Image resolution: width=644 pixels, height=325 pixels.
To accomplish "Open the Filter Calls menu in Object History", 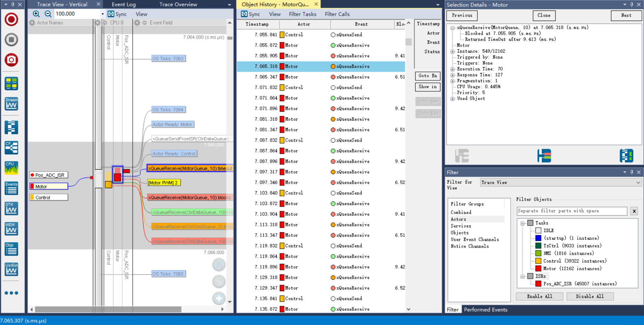I will tap(337, 14).
